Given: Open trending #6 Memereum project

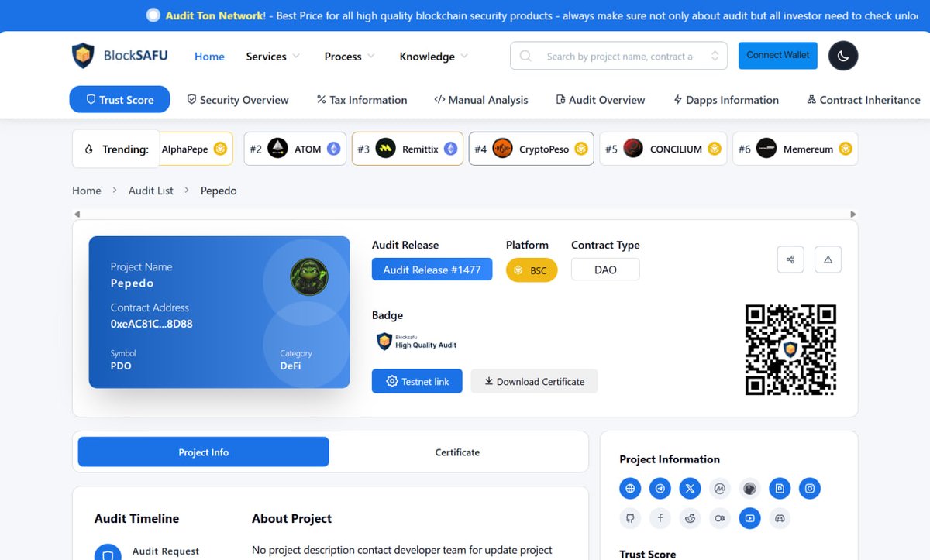Looking at the screenshot, I should (795, 149).
